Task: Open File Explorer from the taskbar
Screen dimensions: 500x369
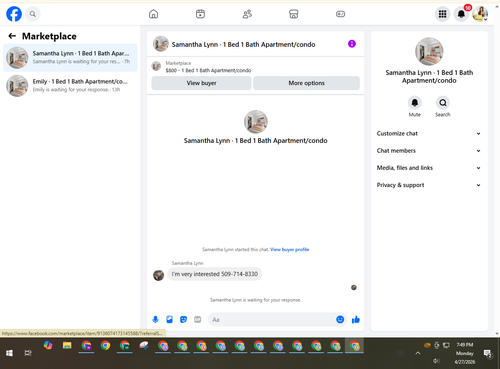Action: point(67,346)
